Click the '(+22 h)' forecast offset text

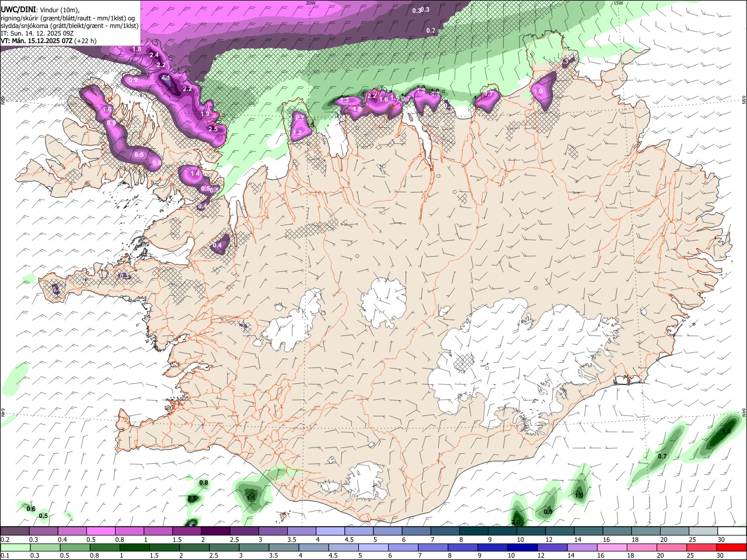click(86, 41)
